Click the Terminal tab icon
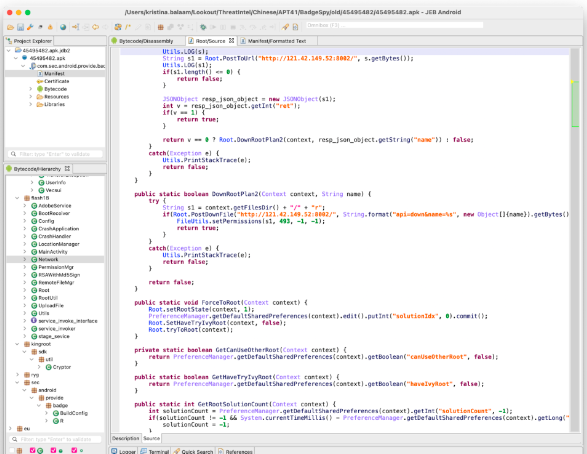This screenshot has width=587, height=454. [x=143, y=451]
